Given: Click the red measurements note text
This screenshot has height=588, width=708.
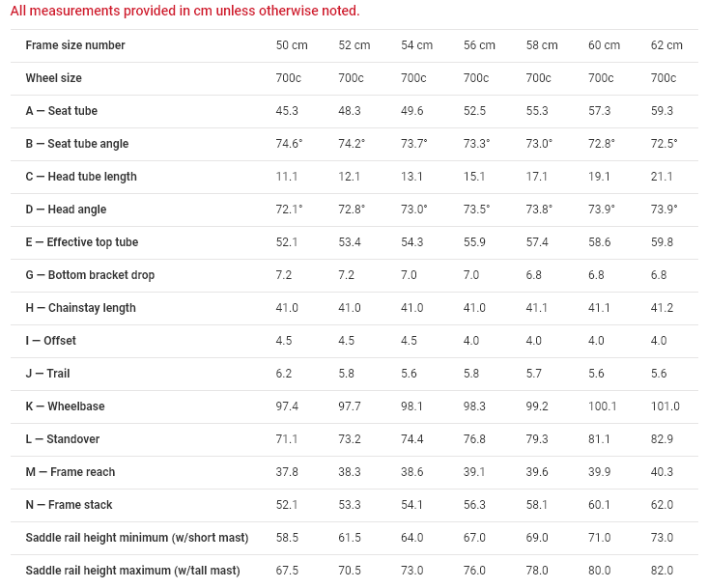Looking at the screenshot, I should (x=185, y=11).
